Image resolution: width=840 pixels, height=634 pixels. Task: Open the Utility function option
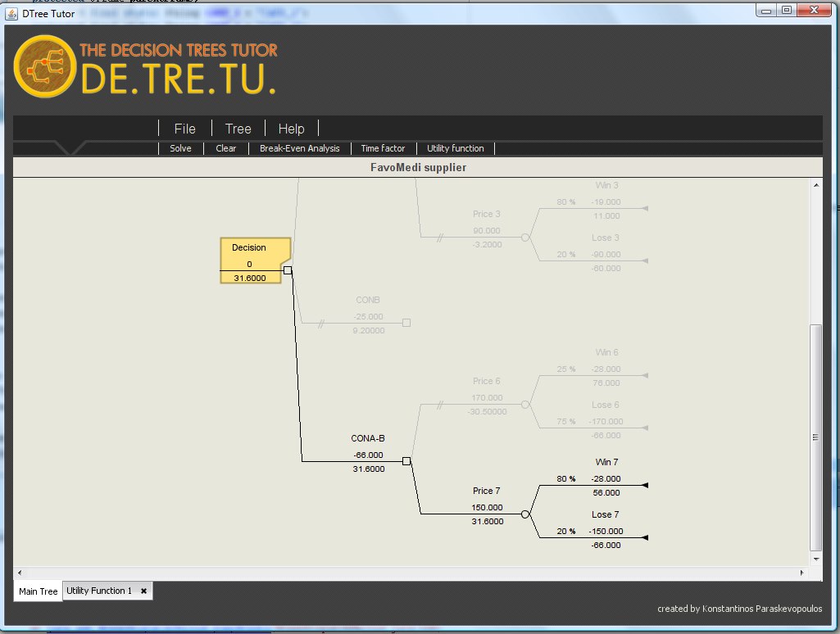(x=455, y=148)
